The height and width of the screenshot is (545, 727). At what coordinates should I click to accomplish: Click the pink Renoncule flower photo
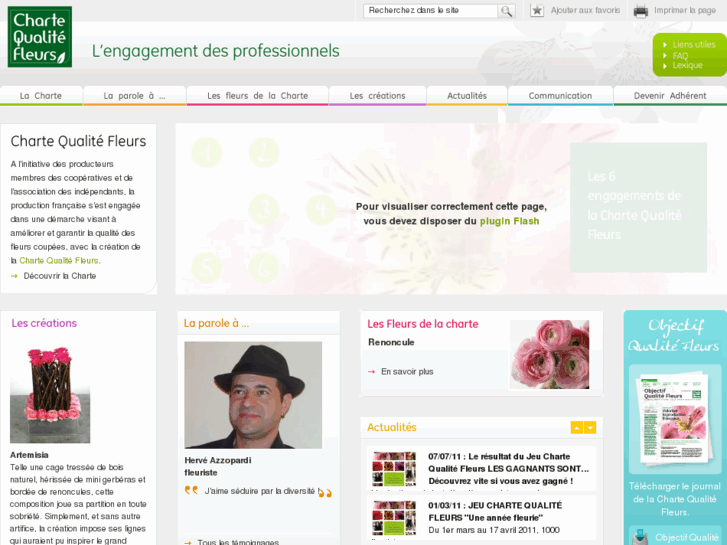[549, 354]
